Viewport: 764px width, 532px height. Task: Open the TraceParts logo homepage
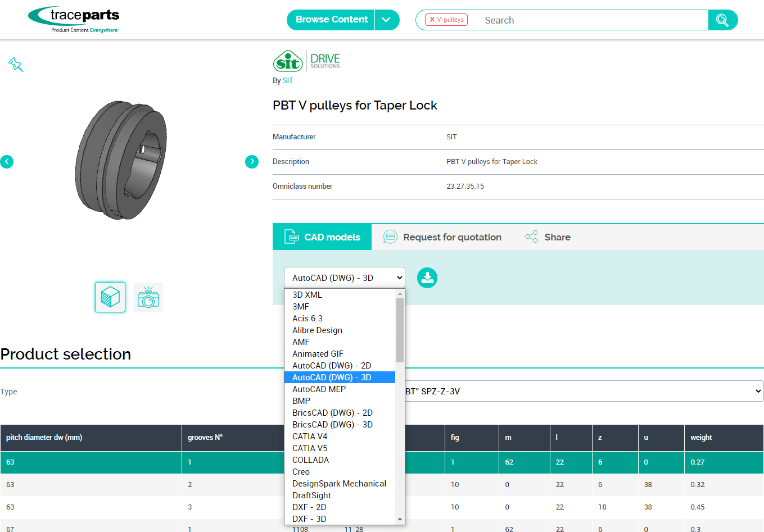tap(74, 20)
